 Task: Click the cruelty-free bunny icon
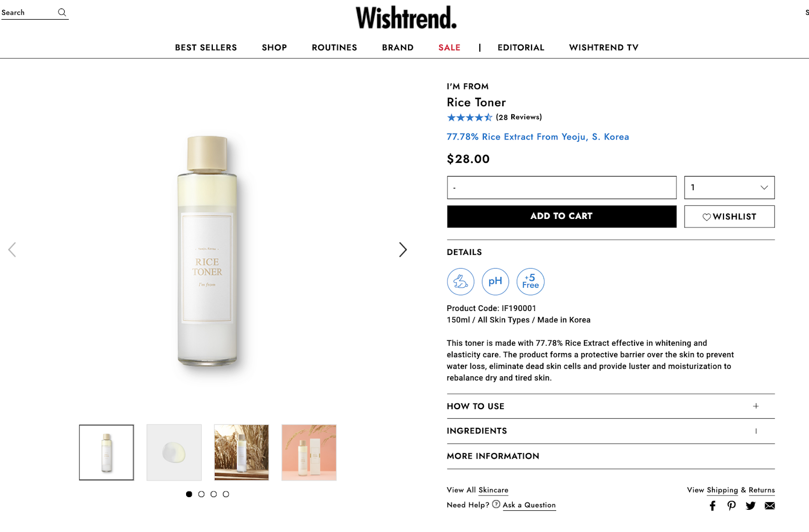coord(460,282)
